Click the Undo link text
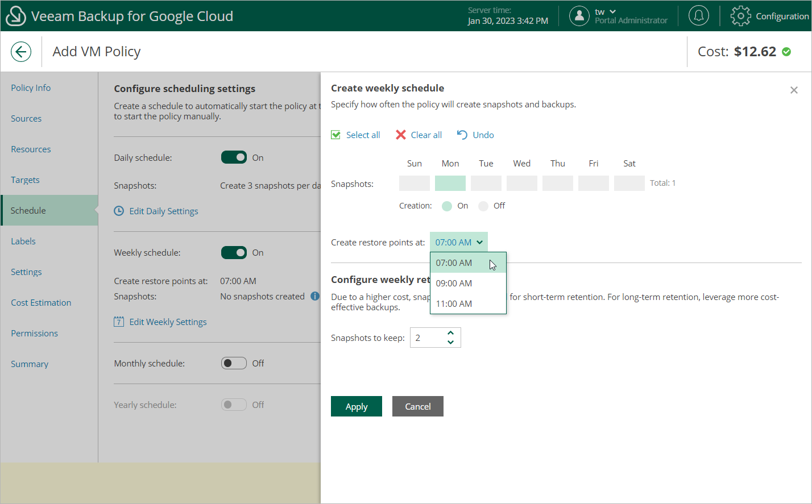The width and height of the screenshot is (812, 504). 483,135
